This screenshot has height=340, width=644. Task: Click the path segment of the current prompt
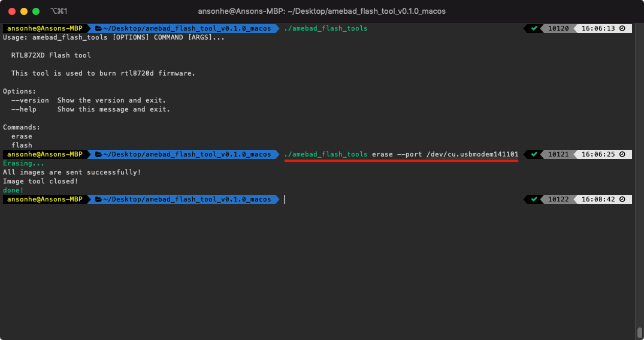[x=183, y=200]
